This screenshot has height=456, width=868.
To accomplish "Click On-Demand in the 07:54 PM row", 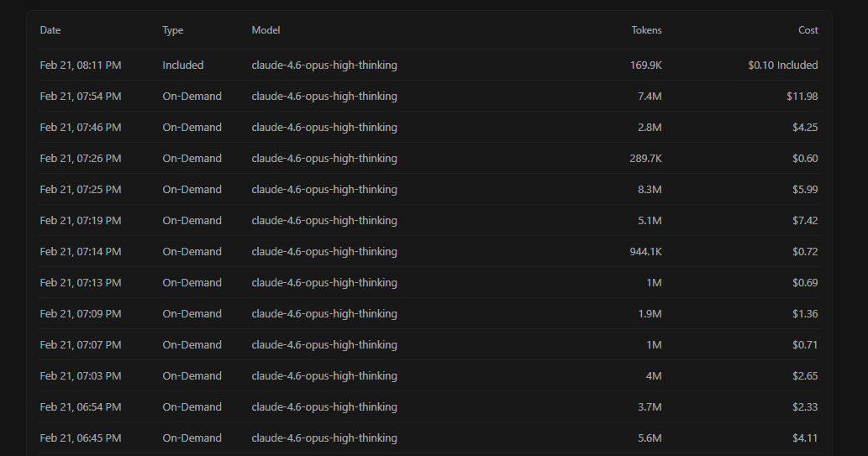I will (x=192, y=97).
